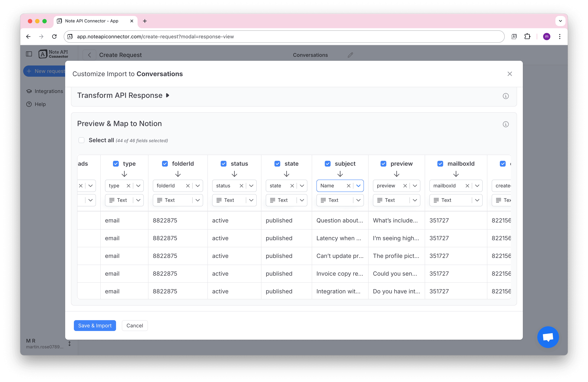Open Help in the sidebar

point(36,104)
